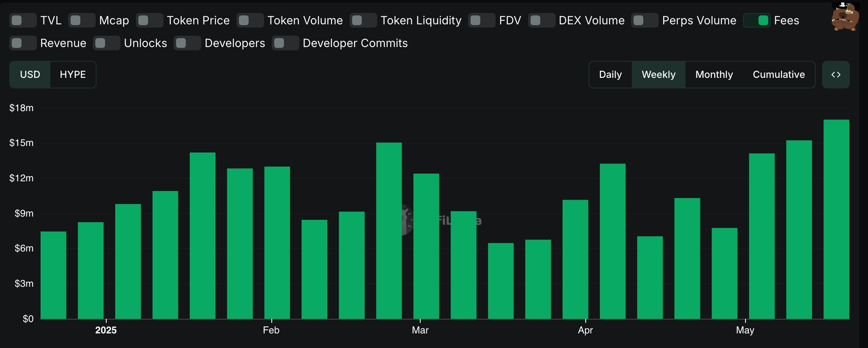
Task: Enable the Unlocks toggle
Action: click(107, 43)
